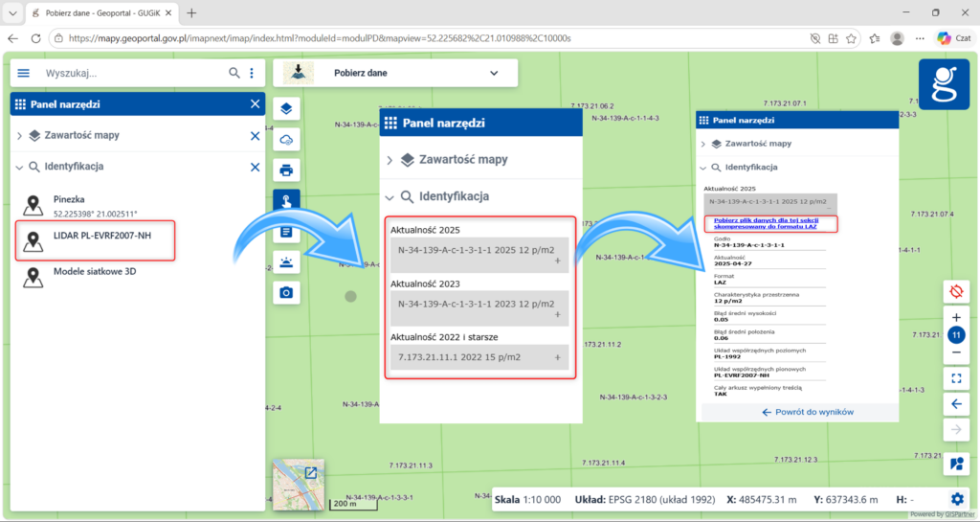Click the camera screenshot tool icon

pos(286,292)
